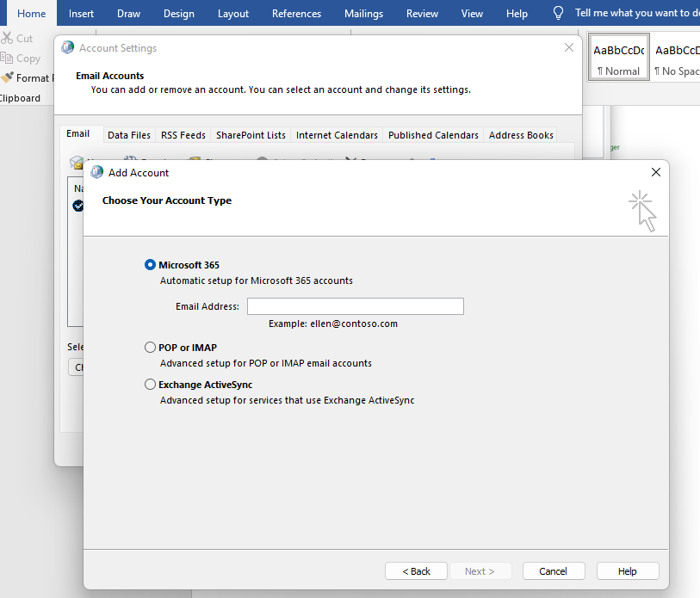Screen dimensions: 700x598
Task: Open the Home ribbon tab in Word
Action: [31, 14]
